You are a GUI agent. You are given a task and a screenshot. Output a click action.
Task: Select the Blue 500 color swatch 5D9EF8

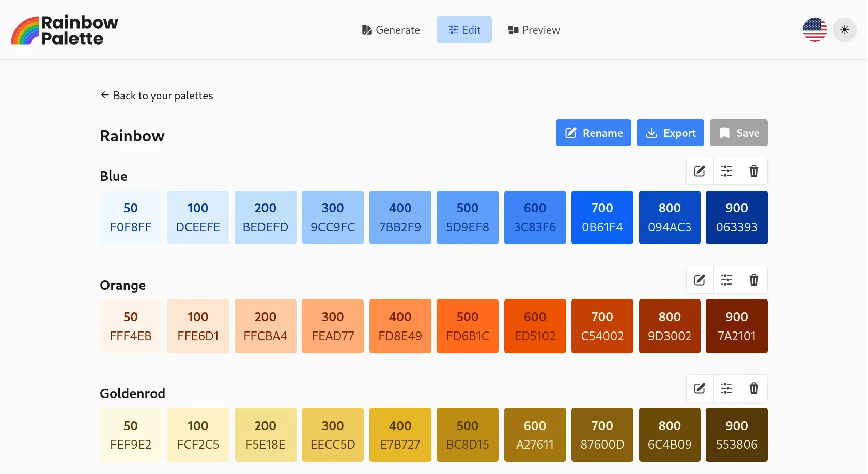click(467, 217)
